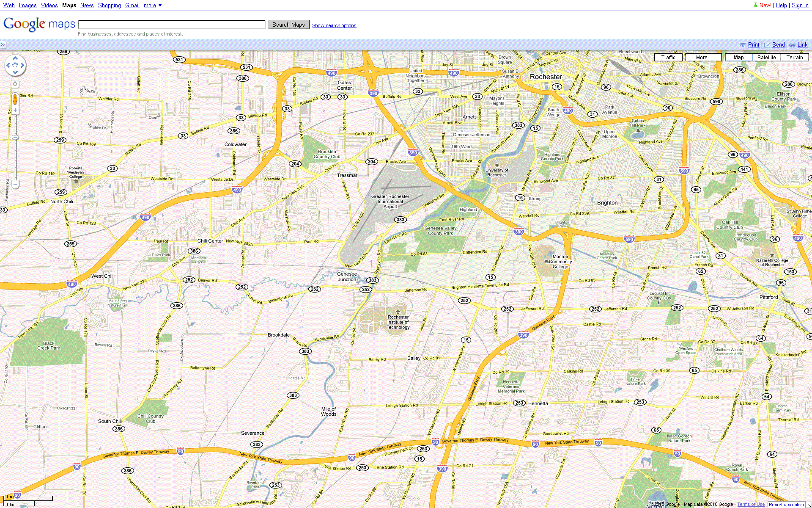This screenshot has height=508, width=812.
Task: Click Report a problem link
Action: click(786, 505)
